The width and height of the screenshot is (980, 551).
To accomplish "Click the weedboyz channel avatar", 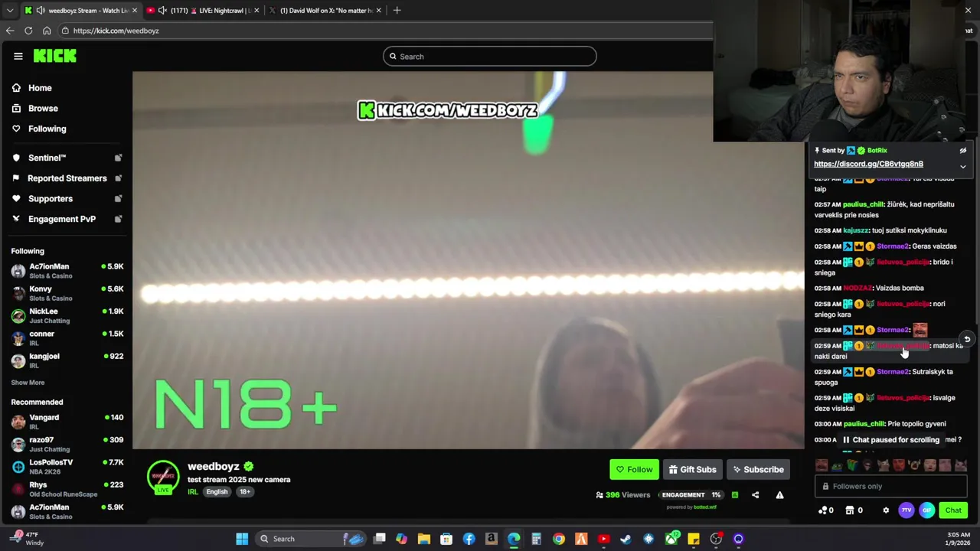I will [163, 478].
